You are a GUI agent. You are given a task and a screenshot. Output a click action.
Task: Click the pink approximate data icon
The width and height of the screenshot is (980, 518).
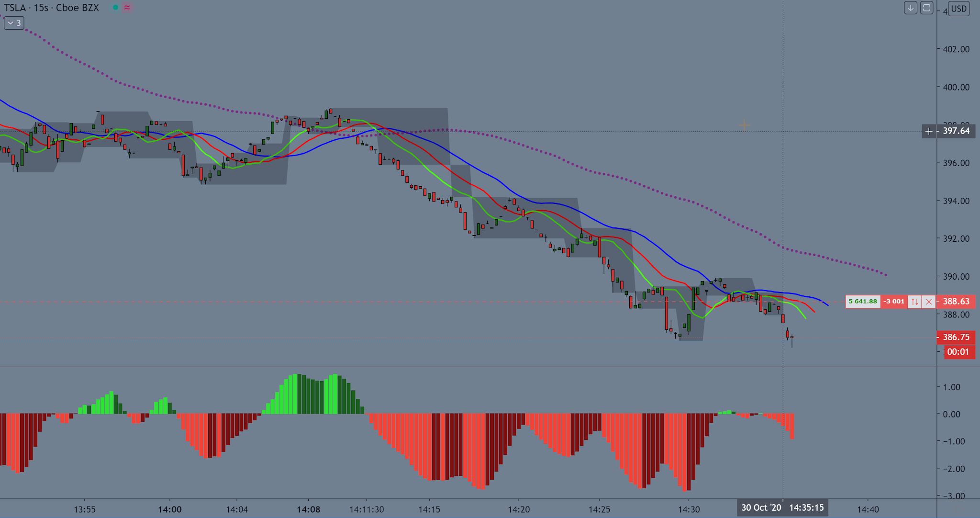127,8
